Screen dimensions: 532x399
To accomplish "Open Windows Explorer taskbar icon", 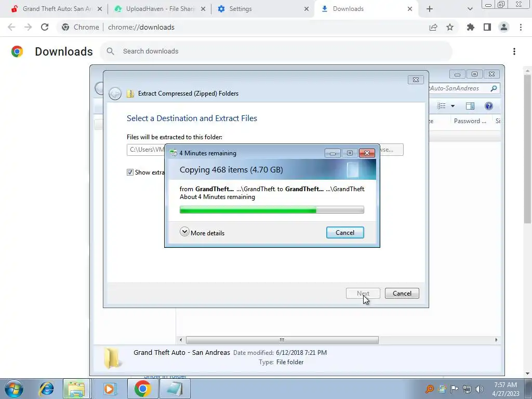I will pyautogui.click(x=77, y=389).
